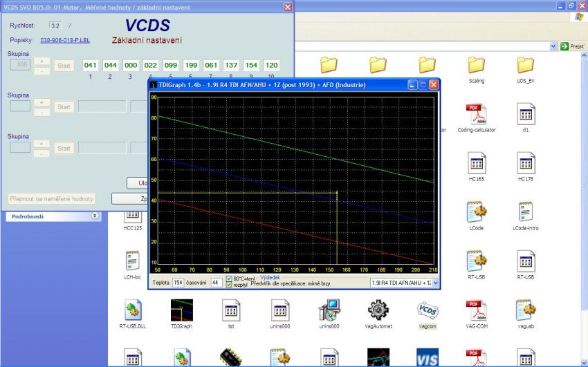Select the RT-USB.DLL file icon
Viewport: 588px width, 367px height.
pos(132,310)
